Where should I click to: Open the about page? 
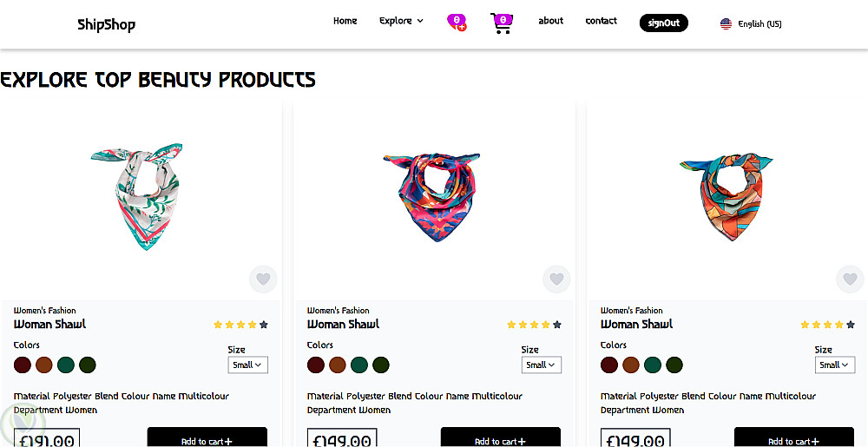pyautogui.click(x=550, y=21)
